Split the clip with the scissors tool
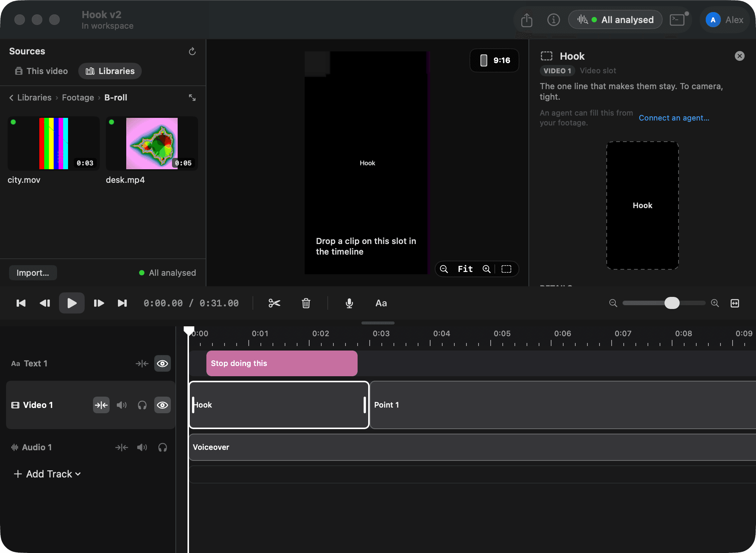Screen dimensions: 756x553 coord(274,303)
